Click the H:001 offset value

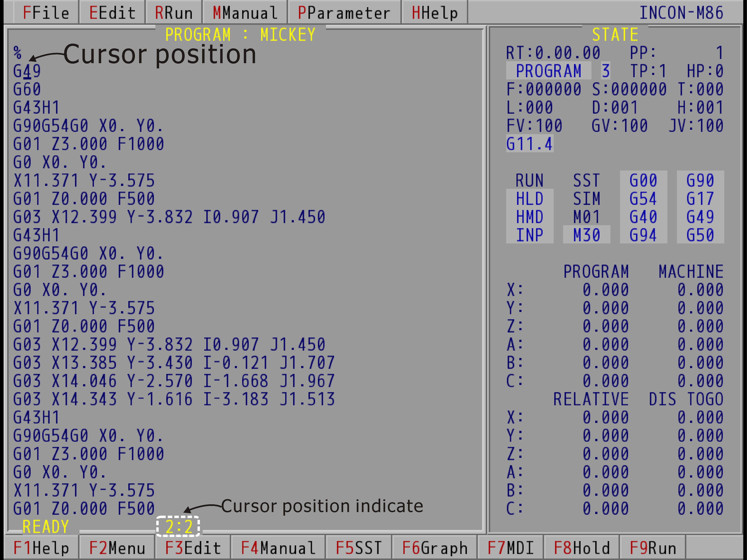(x=700, y=108)
